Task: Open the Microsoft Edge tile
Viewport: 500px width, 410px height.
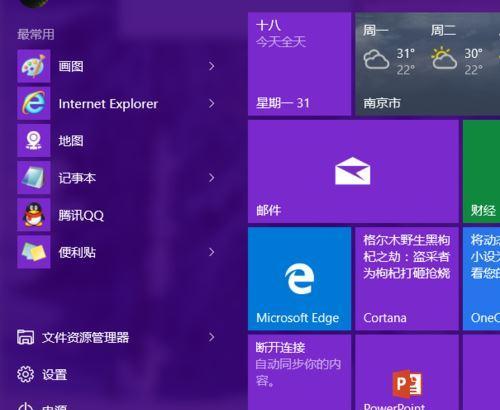Action: [299, 279]
